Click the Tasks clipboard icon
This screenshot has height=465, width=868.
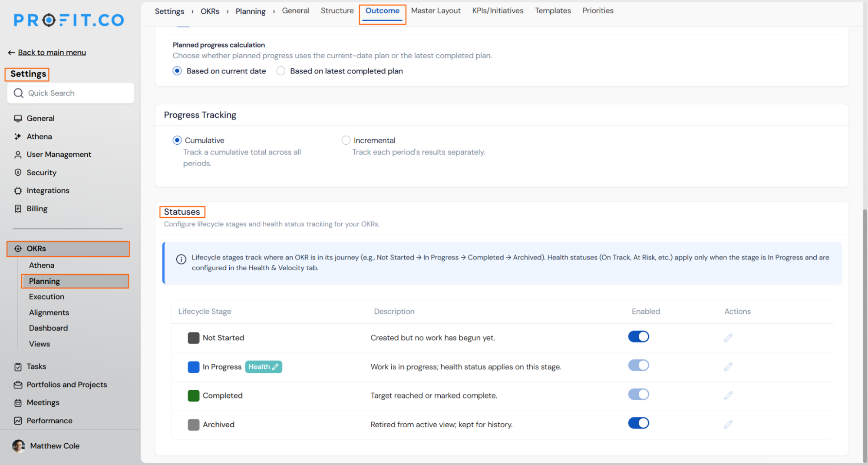pos(18,367)
